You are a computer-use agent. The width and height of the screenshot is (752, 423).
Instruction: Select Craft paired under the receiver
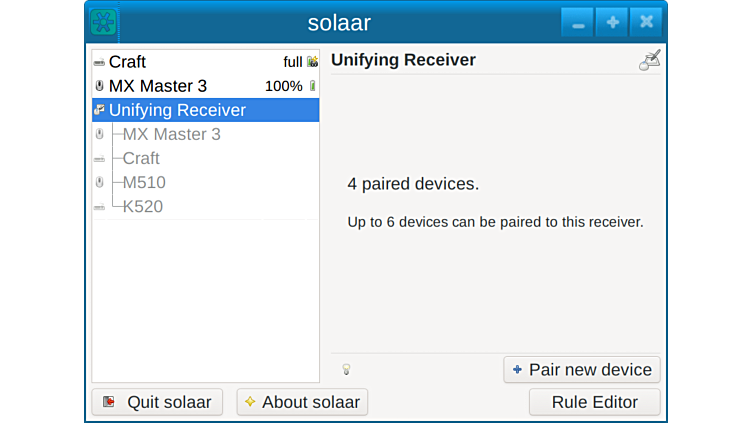(x=141, y=158)
